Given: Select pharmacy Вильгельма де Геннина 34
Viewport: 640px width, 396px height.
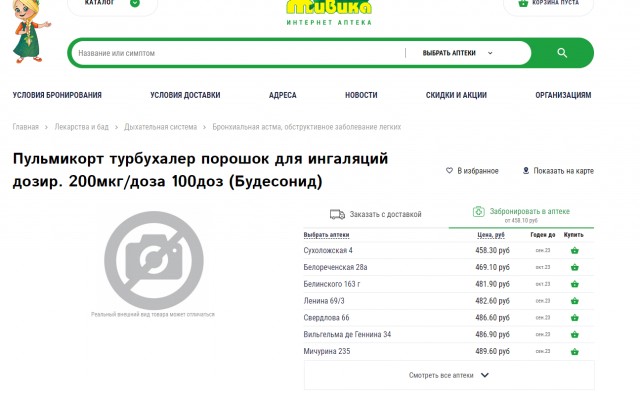Looking at the screenshot, I should 347,334.
